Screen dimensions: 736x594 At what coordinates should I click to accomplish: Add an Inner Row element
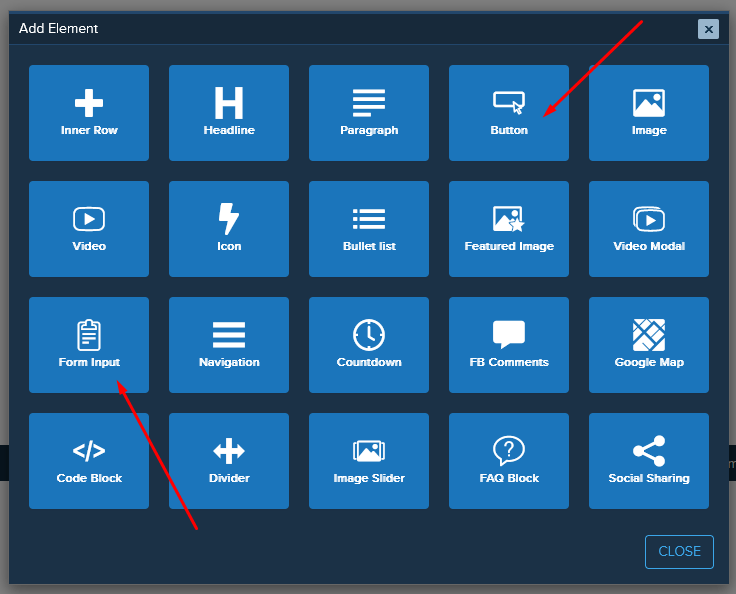point(89,113)
